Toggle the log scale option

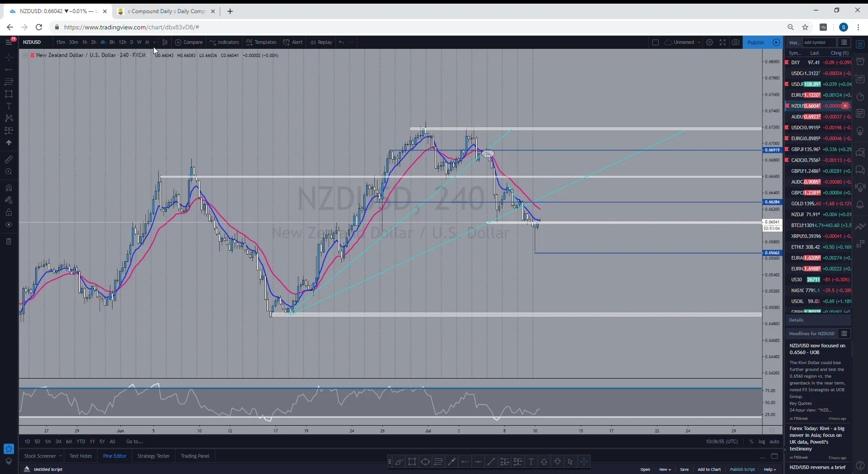[762, 441]
